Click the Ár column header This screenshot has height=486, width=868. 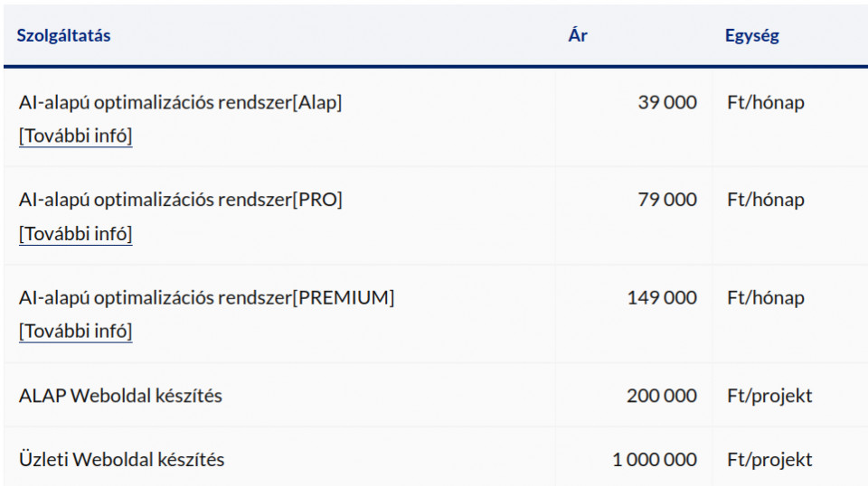tap(578, 35)
